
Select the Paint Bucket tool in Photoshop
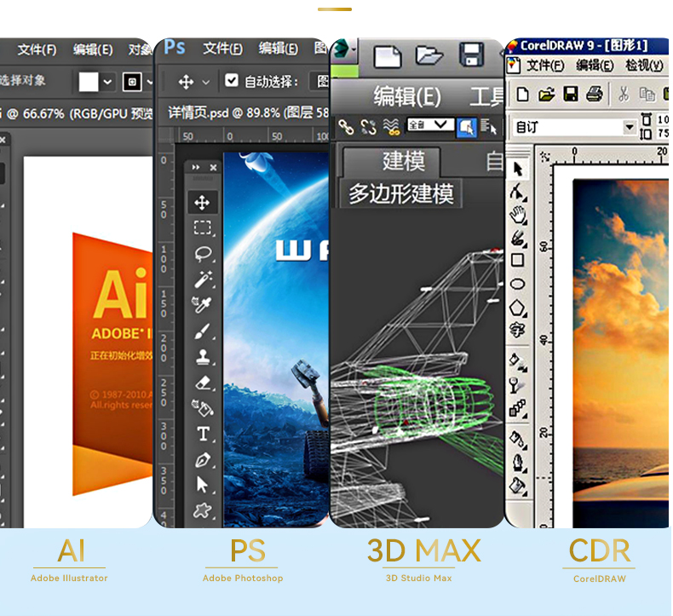202,408
